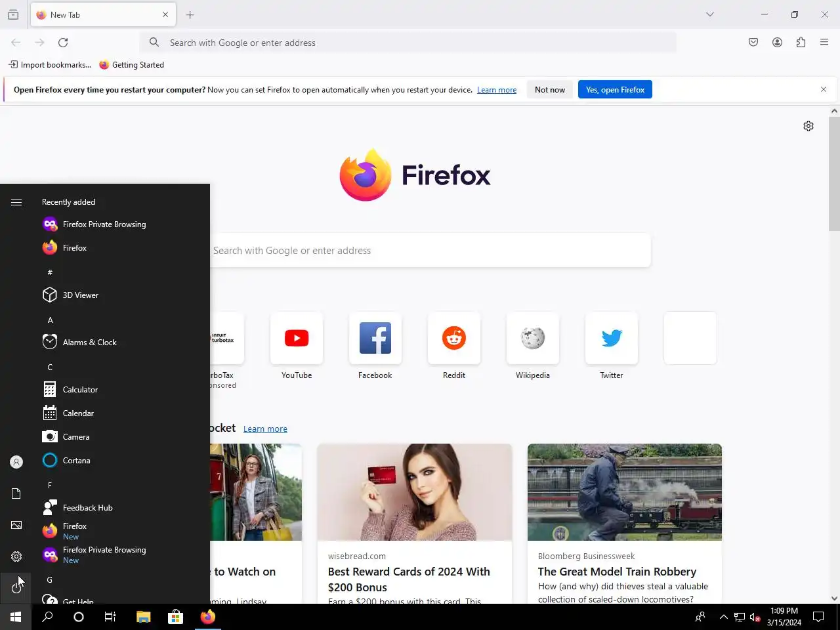The width and height of the screenshot is (840, 630).
Task: Click the empty shortcut tile
Action: (690, 338)
